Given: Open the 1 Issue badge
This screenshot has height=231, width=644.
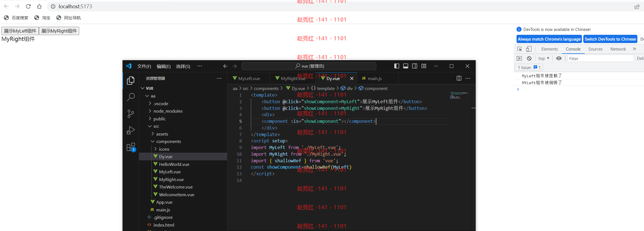Looking at the screenshot, I should coord(529,67).
